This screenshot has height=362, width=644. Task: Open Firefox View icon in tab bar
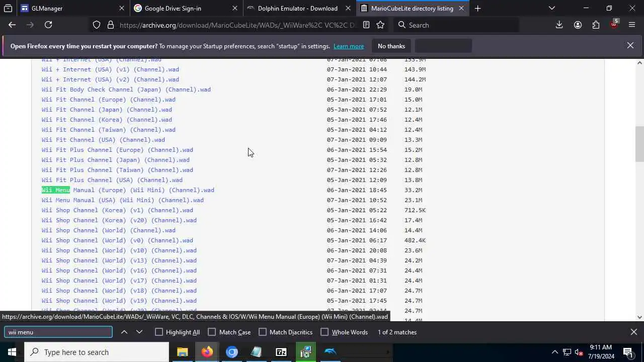(8, 8)
